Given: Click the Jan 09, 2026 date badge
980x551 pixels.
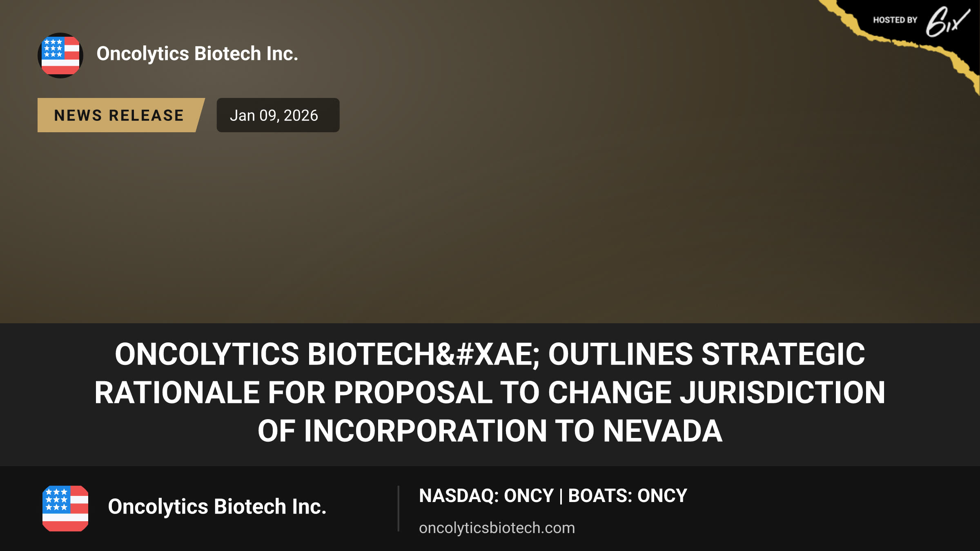Looking at the screenshot, I should [278, 115].
